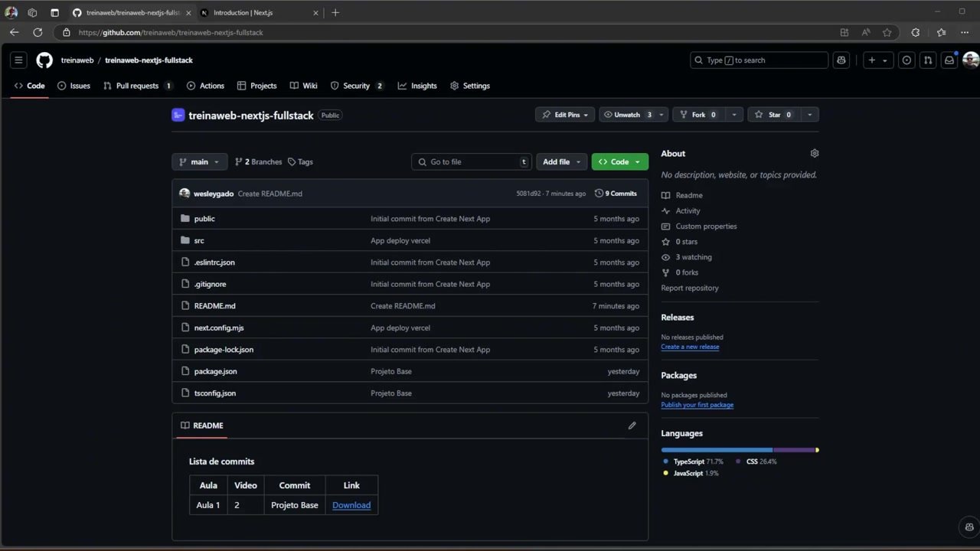Open the Unwatch notifications dropdown
The width and height of the screenshot is (980, 551).
(633, 115)
